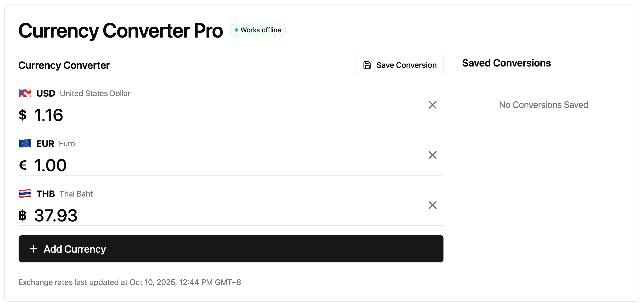Click the plus icon in Add Currency
Image resolution: width=644 pixels, height=304 pixels.
click(34, 249)
